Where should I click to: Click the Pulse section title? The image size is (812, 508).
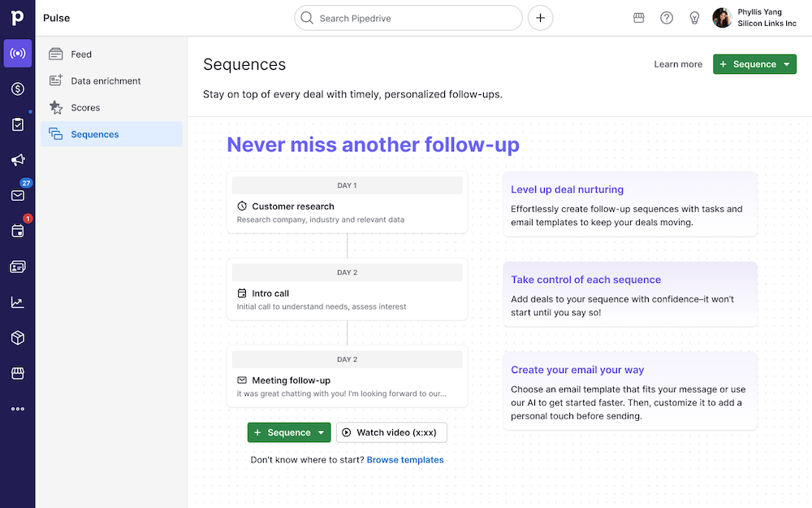click(57, 18)
